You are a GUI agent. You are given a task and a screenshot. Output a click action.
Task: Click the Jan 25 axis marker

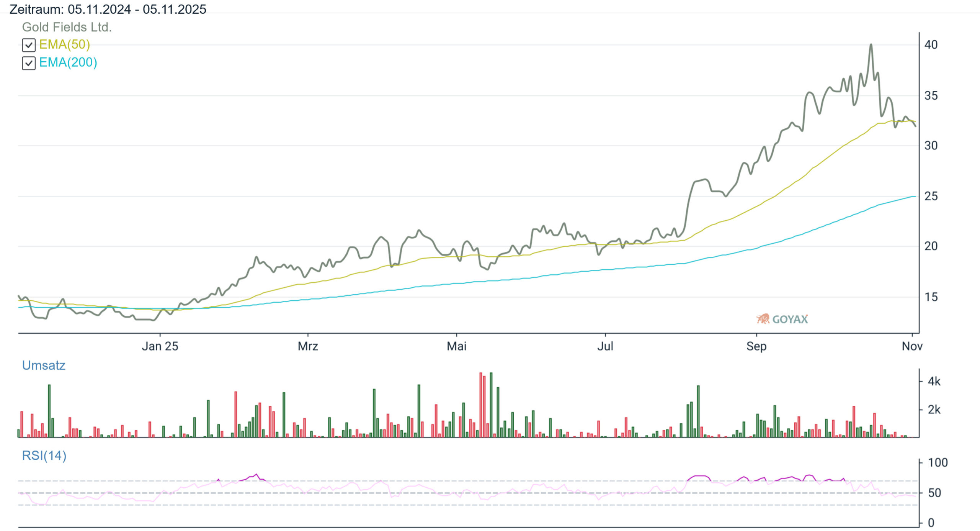160,346
